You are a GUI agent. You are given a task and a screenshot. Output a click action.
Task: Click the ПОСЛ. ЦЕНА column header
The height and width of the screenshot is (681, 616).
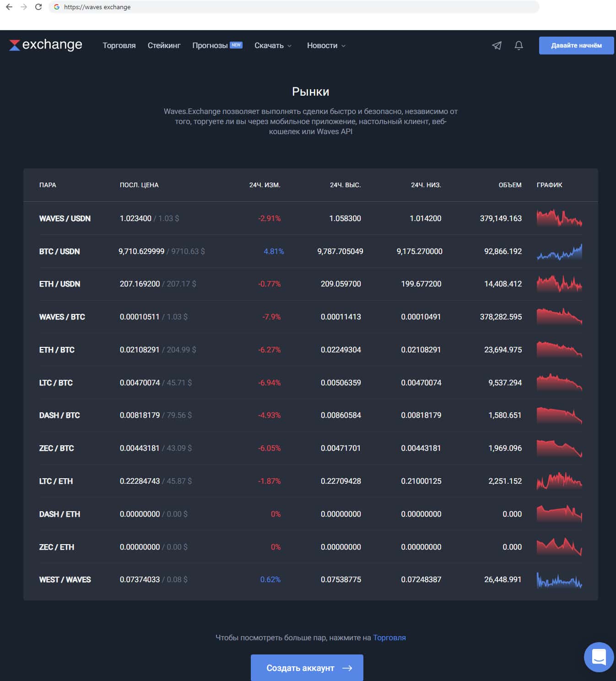pyautogui.click(x=139, y=185)
